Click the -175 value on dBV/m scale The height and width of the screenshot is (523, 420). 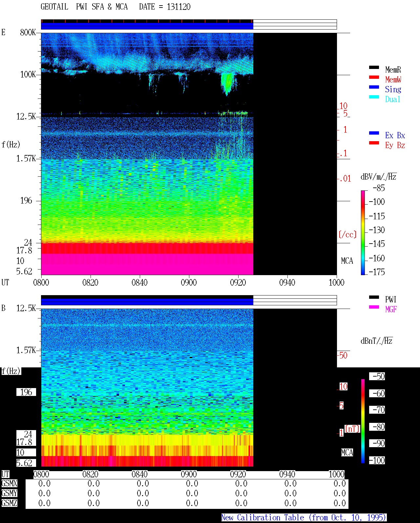tap(377, 272)
